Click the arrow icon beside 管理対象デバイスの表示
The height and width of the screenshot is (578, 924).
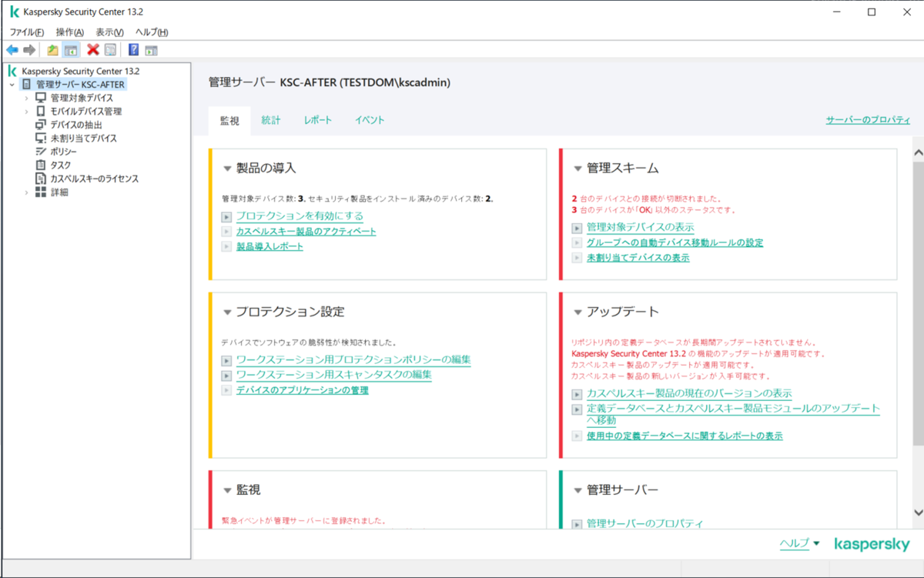point(577,229)
